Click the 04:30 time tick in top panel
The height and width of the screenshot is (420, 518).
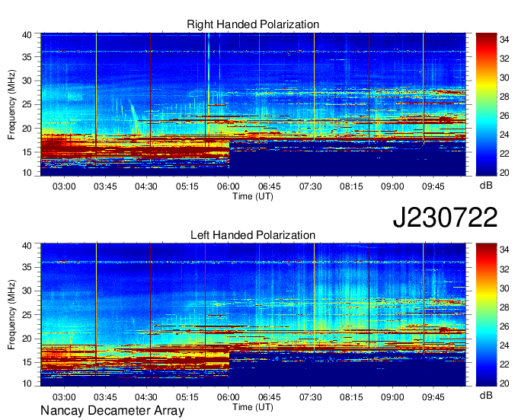click(146, 186)
